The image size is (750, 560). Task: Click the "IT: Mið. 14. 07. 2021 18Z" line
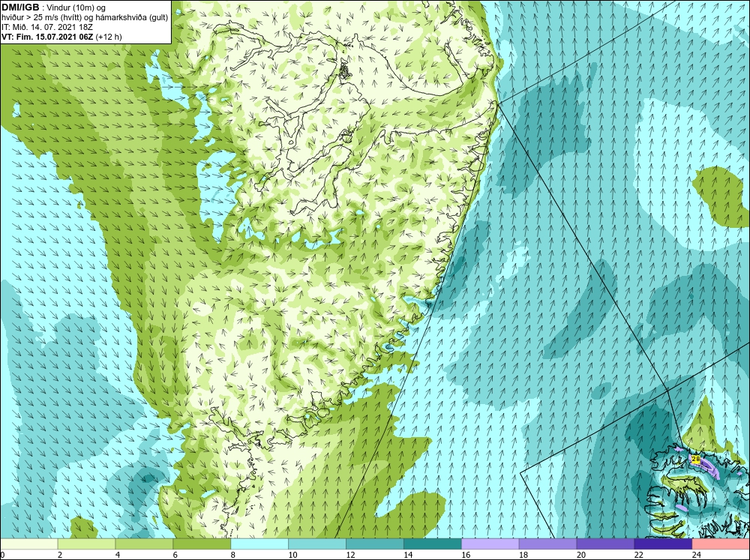[x=46, y=27]
